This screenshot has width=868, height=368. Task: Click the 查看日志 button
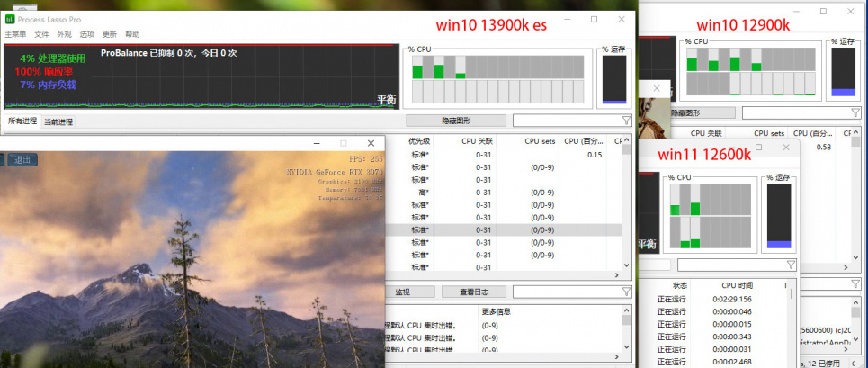tap(474, 292)
